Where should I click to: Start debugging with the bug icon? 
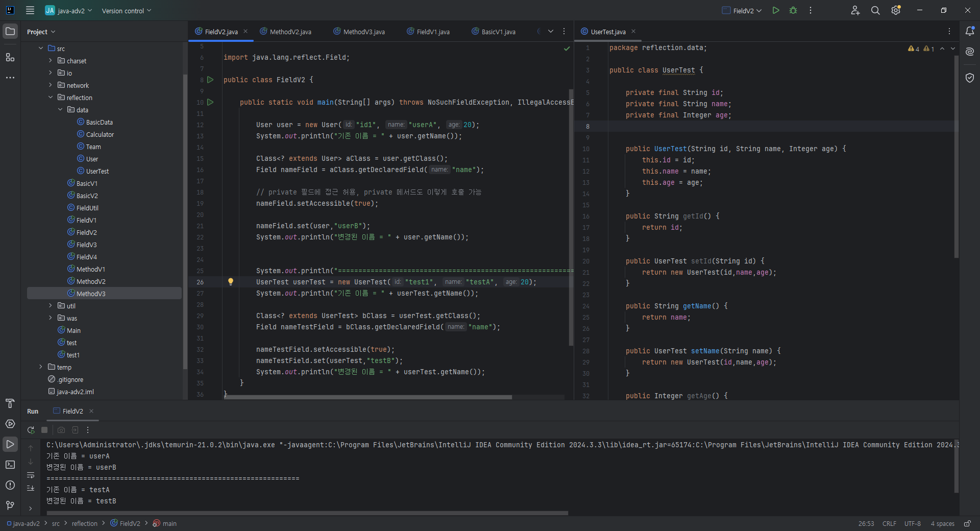click(x=793, y=10)
